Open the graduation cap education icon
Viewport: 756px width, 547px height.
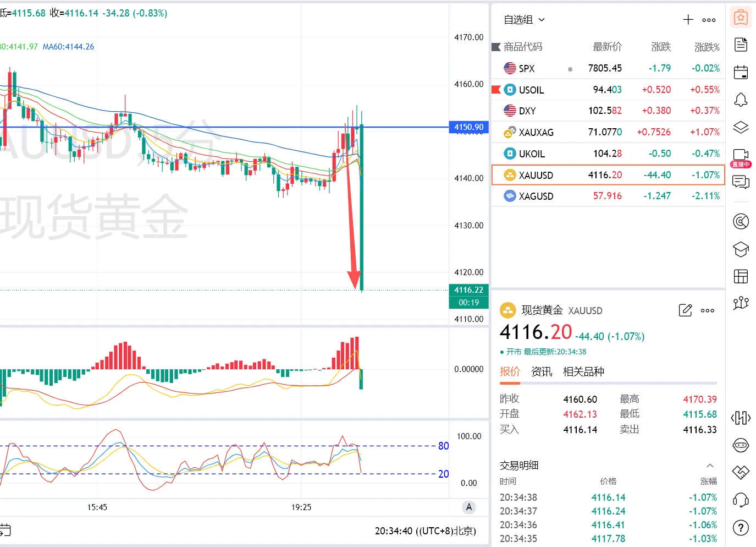741,249
